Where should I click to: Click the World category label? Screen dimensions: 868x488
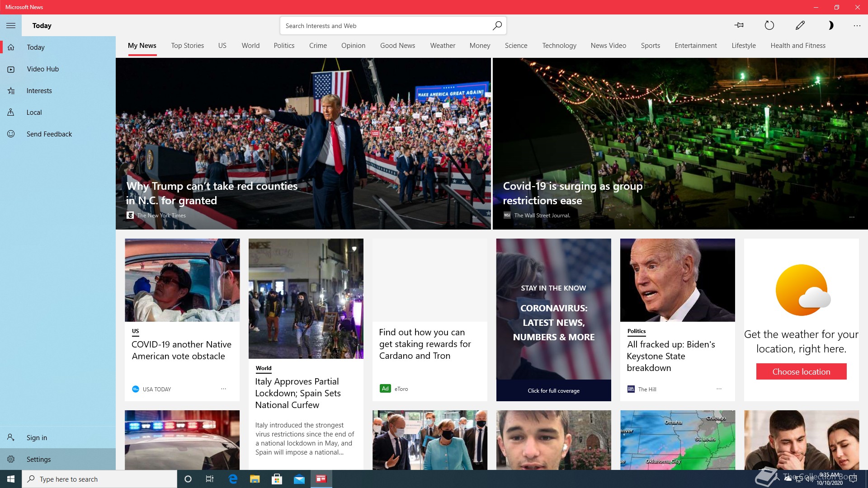(264, 368)
